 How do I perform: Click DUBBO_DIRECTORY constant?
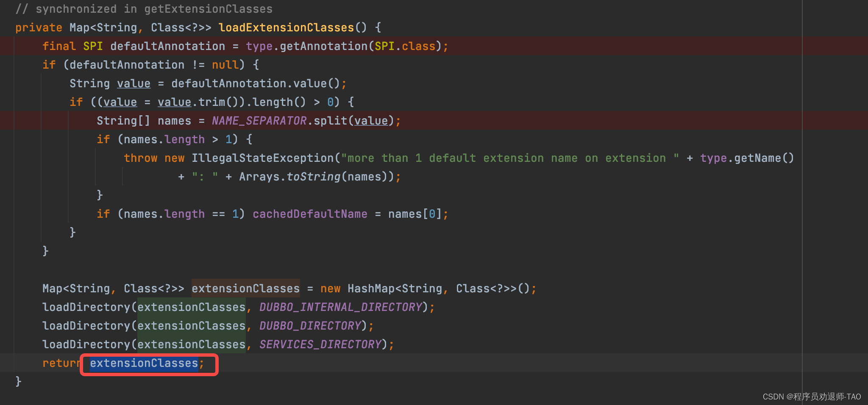[310, 326]
